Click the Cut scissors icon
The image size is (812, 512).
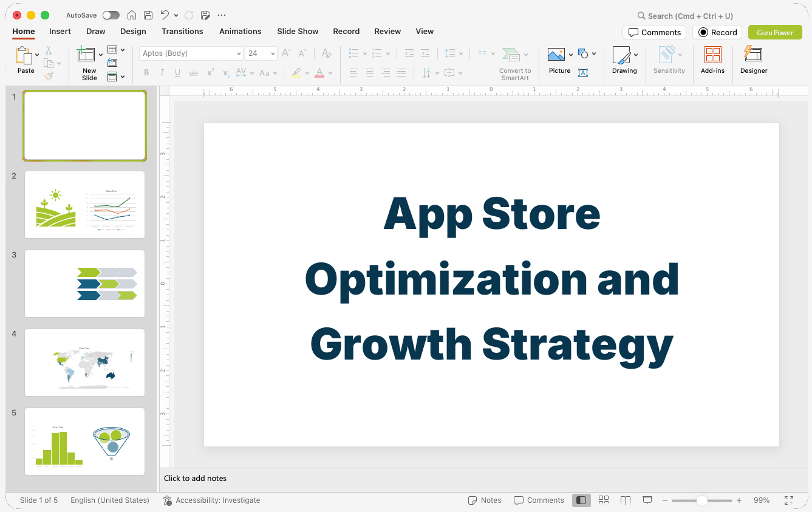coord(49,50)
